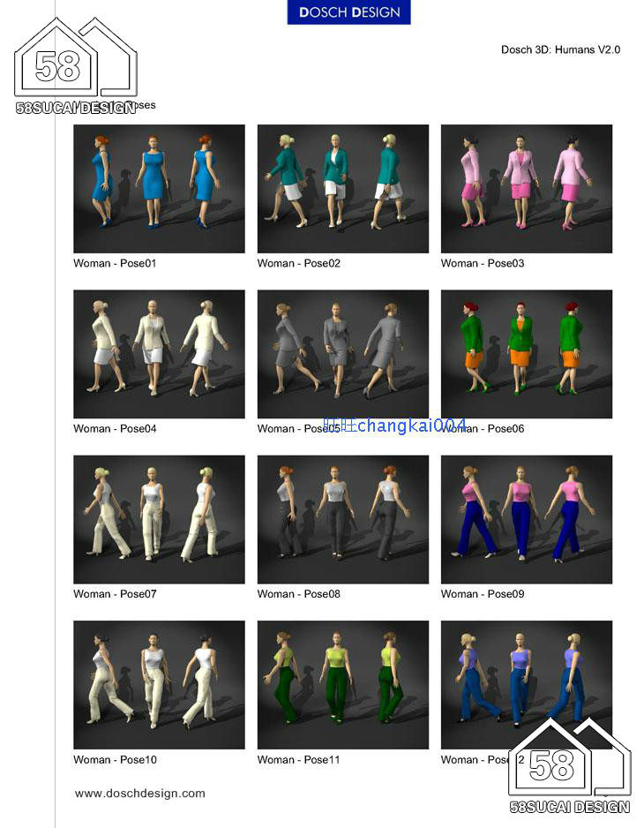Select the Woman Pose01 blue dress thumbnail
This screenshot has height=828, width=644.
click(x=159, y=188)
